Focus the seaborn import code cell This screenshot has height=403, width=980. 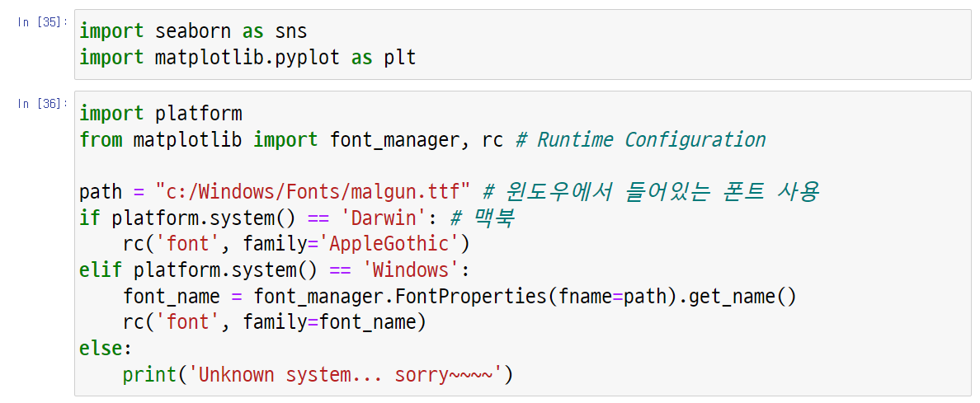click(522, 45)
